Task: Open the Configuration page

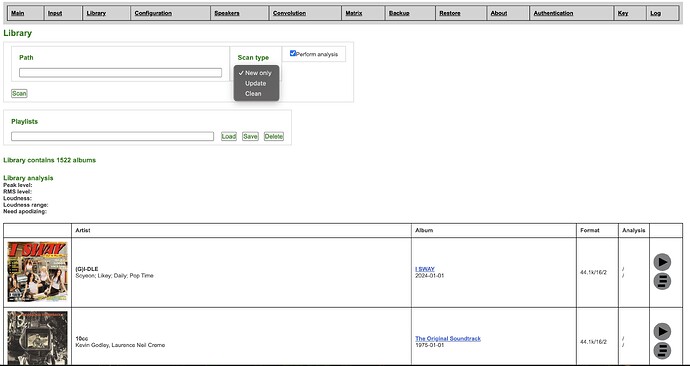Action: point(153,13)
